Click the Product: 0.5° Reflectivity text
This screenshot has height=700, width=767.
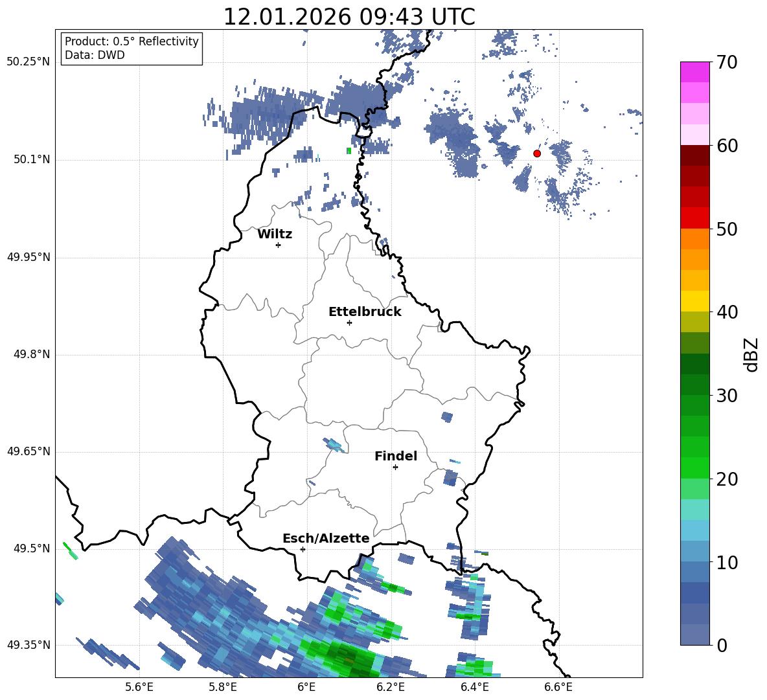[132, 41]
